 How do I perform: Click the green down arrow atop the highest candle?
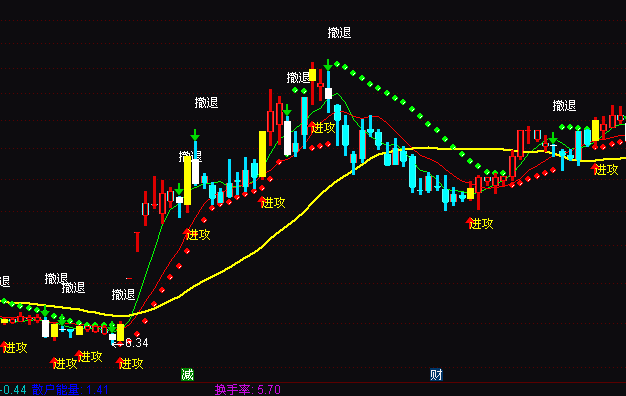(x=328, y=65)
